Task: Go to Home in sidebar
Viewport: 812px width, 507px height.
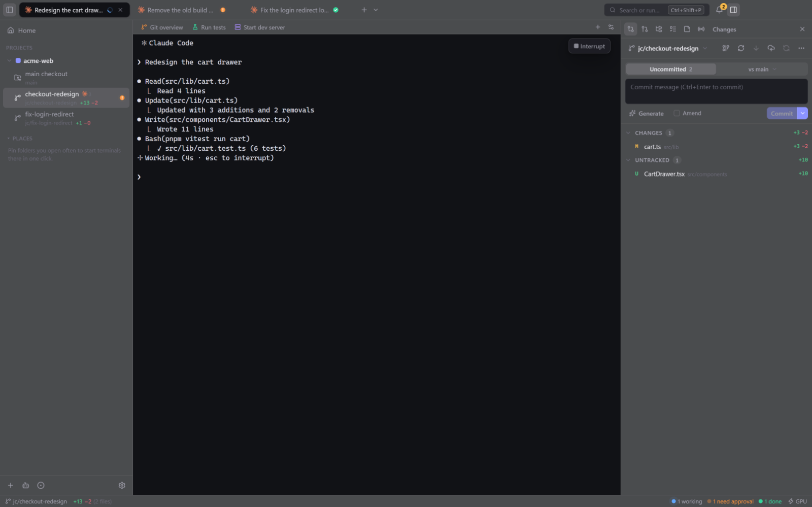Action: [21, 30]
